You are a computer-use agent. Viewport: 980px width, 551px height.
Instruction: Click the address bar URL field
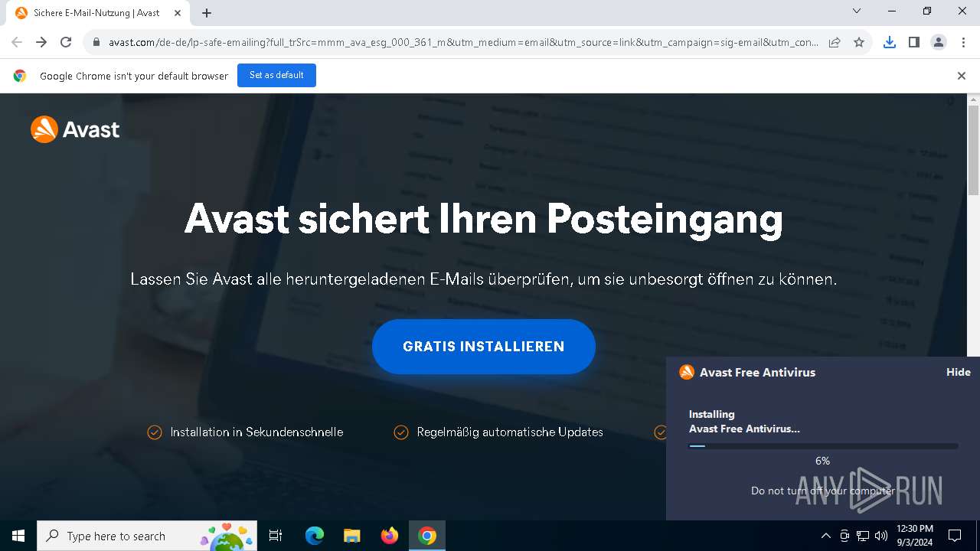click(463, 42)
